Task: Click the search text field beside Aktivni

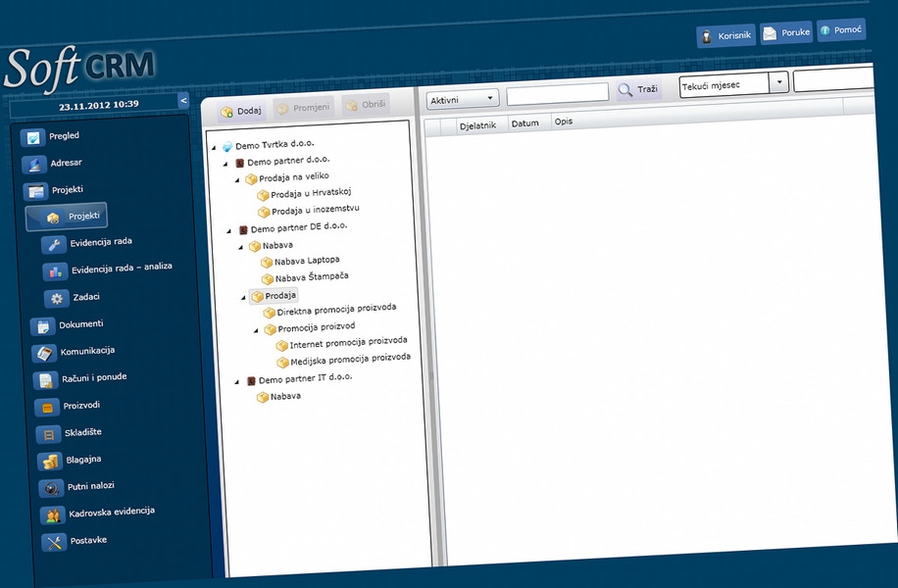Action: 557,94
